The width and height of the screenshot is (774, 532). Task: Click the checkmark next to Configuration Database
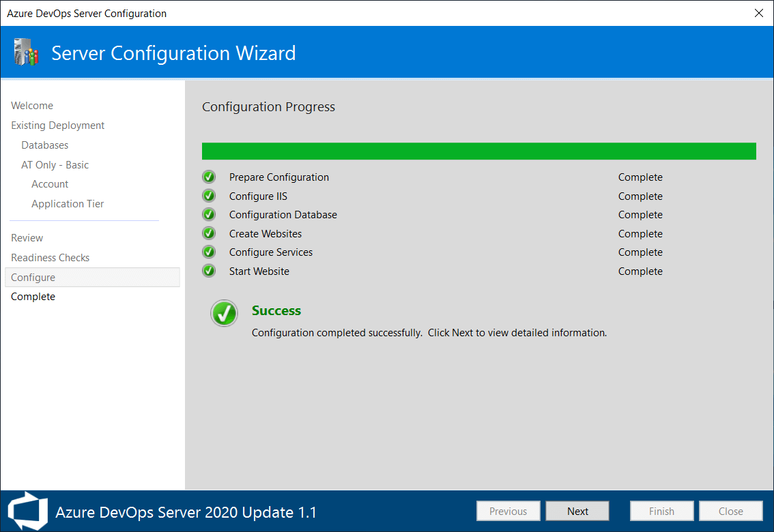point(209,215)
